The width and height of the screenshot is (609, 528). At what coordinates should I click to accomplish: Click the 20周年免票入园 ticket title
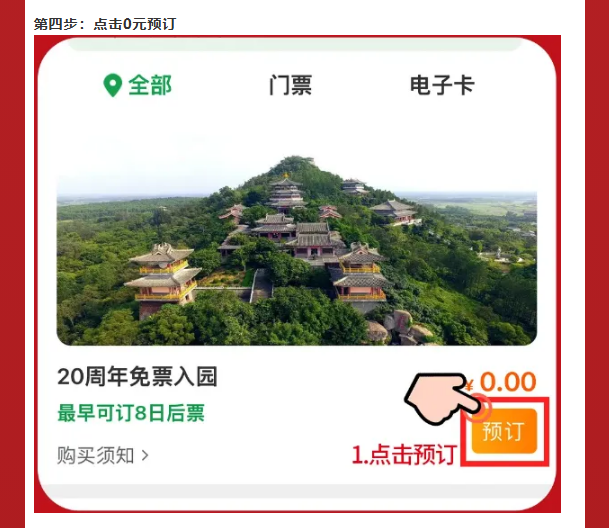pyautogui.click(x=137, y=376)
